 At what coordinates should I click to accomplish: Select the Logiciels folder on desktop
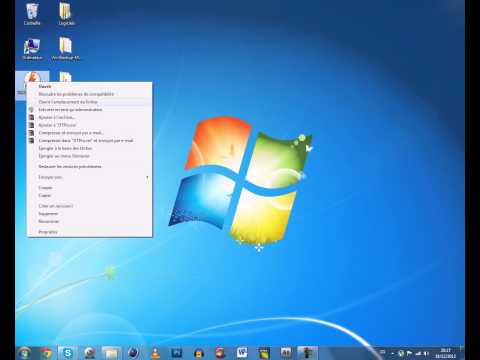pos(66,14)
